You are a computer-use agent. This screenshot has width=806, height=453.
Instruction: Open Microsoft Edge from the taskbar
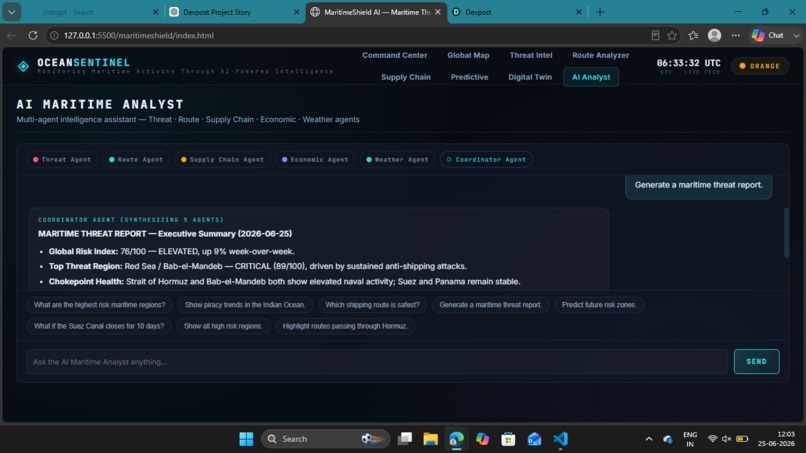pos(456,439)
